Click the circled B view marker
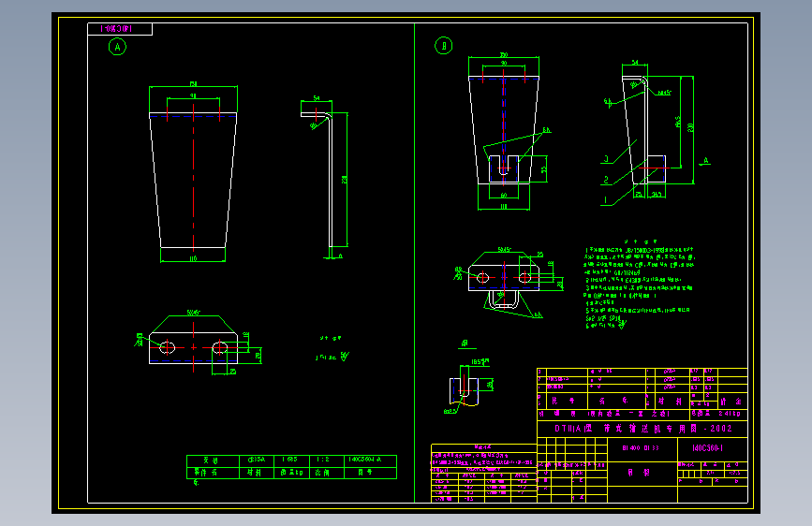The image size is (812, 526). pos(443,46)
